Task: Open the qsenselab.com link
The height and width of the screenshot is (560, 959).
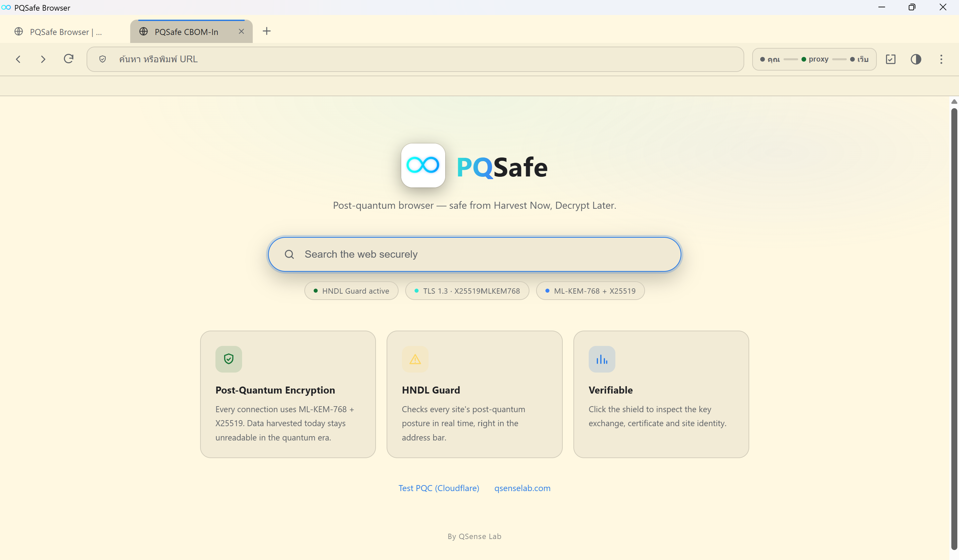Action: tap(522, 488)
